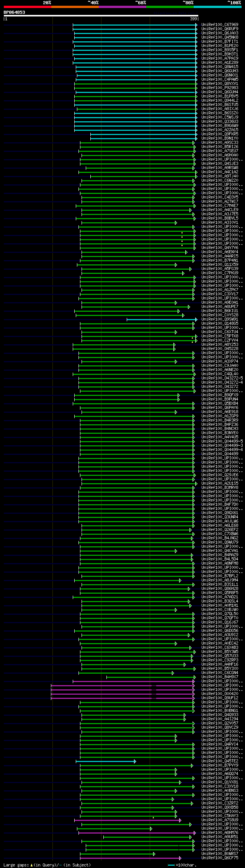Open hit UniRef100_B7FIT1
The width and height of the screenshot is (245, 868).
tap(220, 42)
